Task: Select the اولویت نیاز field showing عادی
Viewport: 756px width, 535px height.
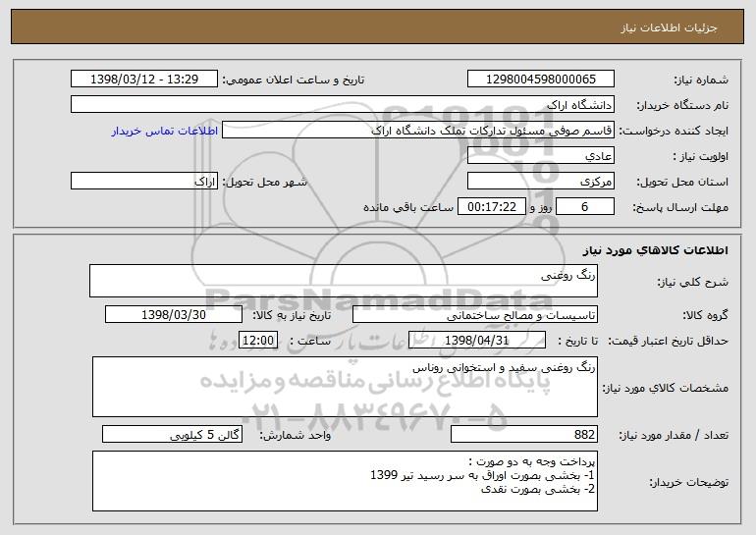Action: pyautogui.click(x=540, y=156)
